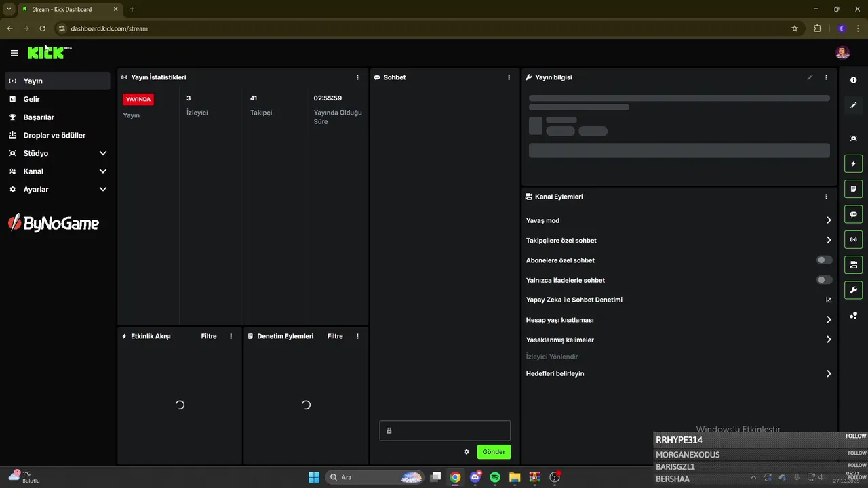Open a new browser tab
The image size is (868, 488).
[132, 9]
